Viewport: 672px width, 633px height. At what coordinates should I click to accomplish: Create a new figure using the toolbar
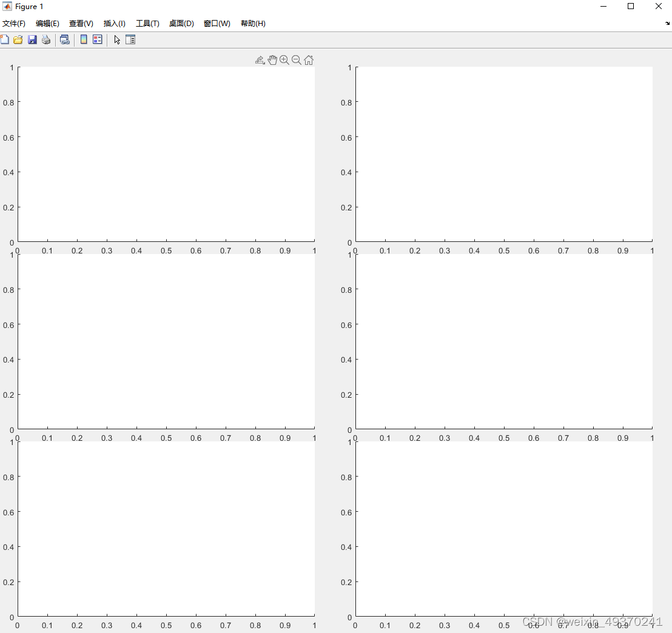(5, 39)
